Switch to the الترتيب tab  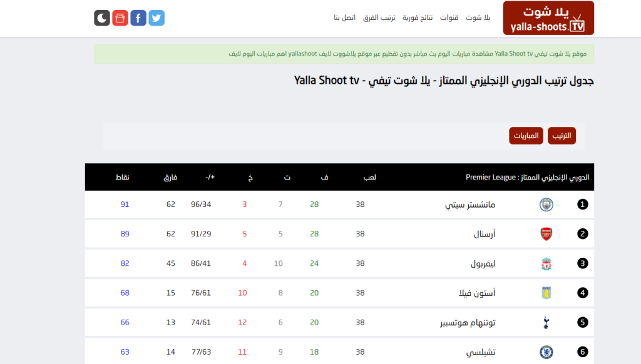click(x=562, y=136)
